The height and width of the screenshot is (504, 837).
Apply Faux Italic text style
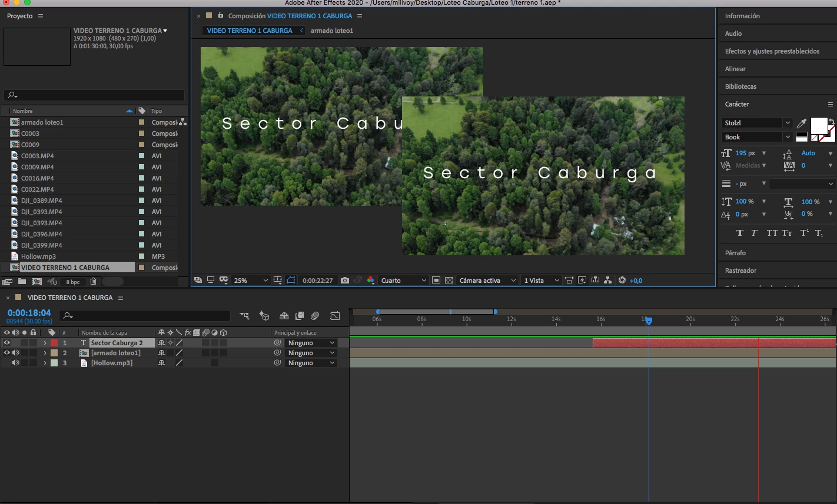(754, 233)
